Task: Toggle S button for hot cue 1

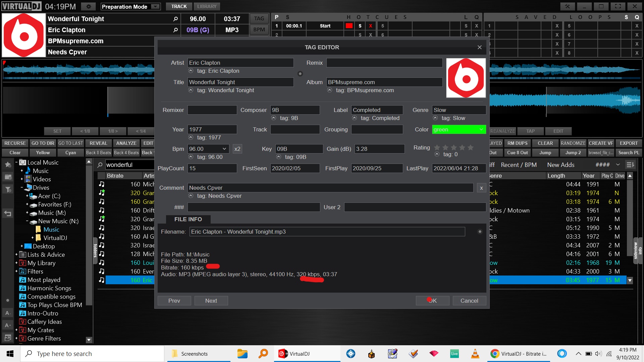Action: pyautogui.click(x=360, y=26)
